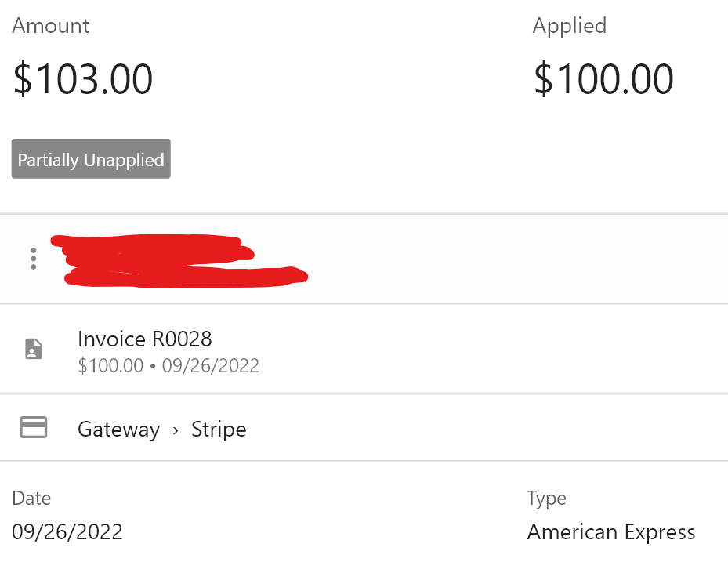Select the Amount value $103.00
Viewport: 728px width, 562px height.
[x=83, y=78]
